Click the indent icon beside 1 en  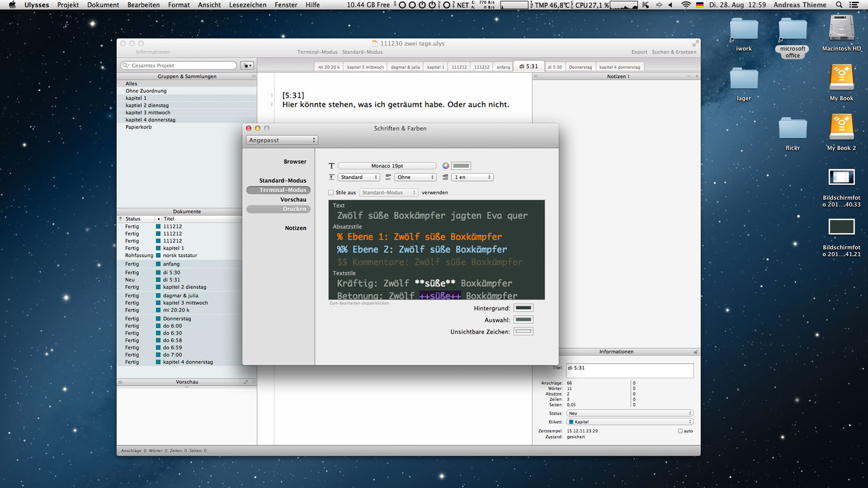pos(445,178)
